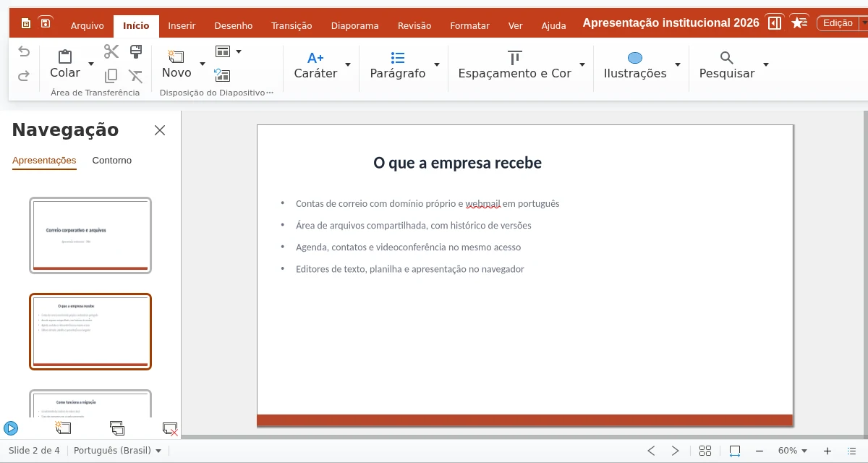
Task: Open more options in Disposição do Diapositivo
Action: [x=271, y=93]
